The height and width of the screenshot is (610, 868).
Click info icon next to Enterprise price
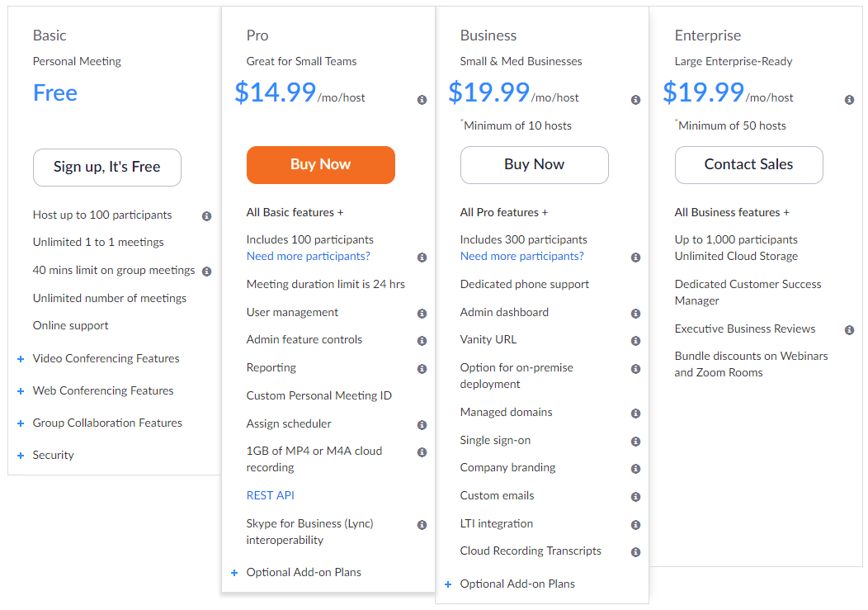(849, 100)
